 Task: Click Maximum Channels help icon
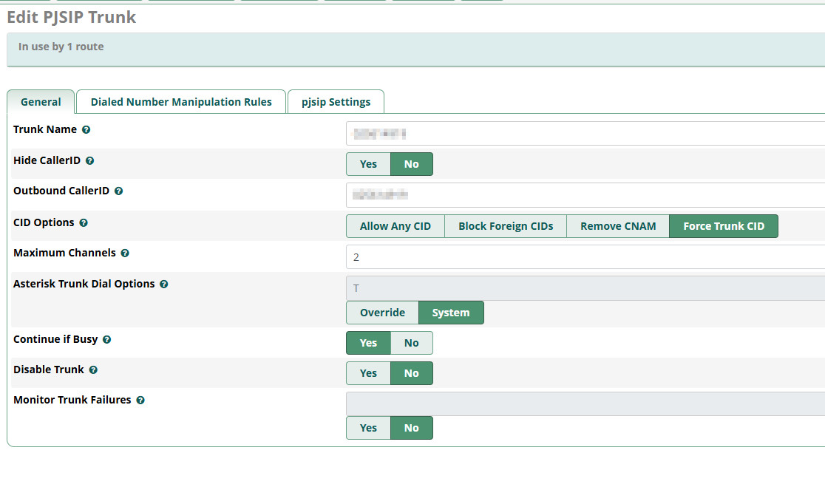(x=125, y=253)
